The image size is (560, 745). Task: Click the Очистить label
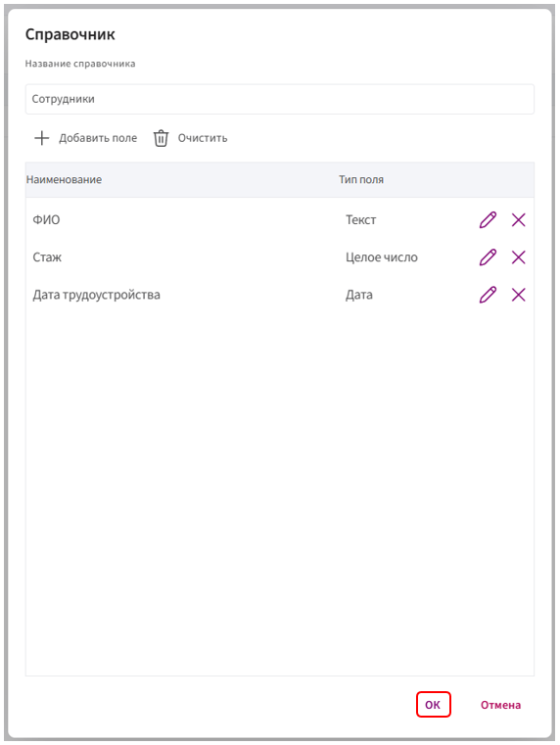click(x=203, y=138)
